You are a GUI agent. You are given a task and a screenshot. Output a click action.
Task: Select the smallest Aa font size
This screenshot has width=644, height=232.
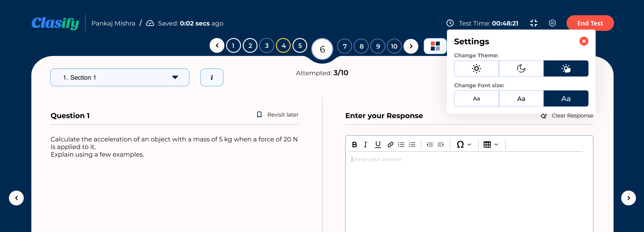coord(476,99)
